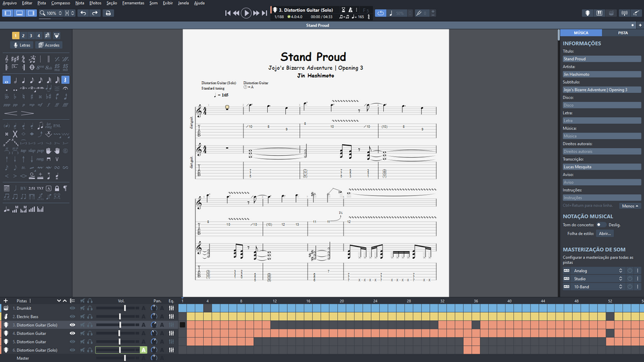Open the Analog mastering preset dropdown
This screenshot has width=644, height=362.
[599, 271]
